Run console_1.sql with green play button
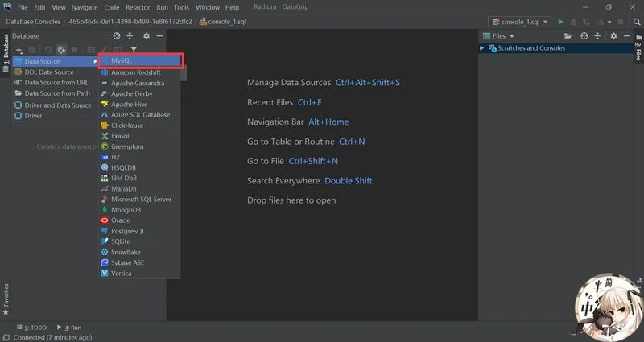The height and width of the screenshot is (342, 644). (560, 22)
